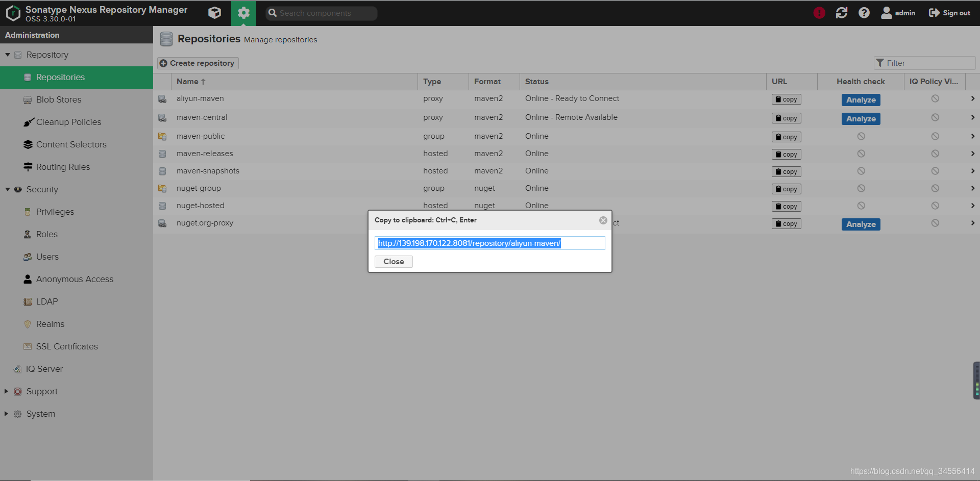Copy URL of maven-public repository
The width and height of the screenshot is (980, 481).
click(x=787, y=137)
